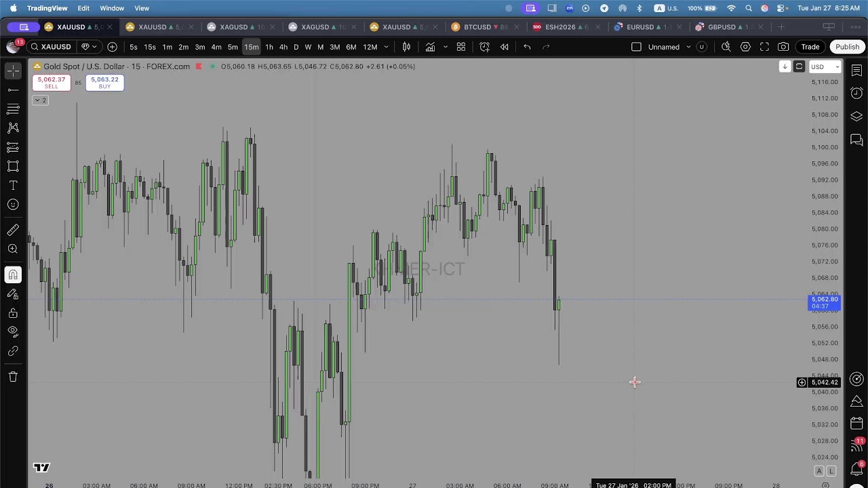Viewport: 868px width, 488px height.
Task: Open the Fibonacci retracement tools
Action: (x=13, y=108)
